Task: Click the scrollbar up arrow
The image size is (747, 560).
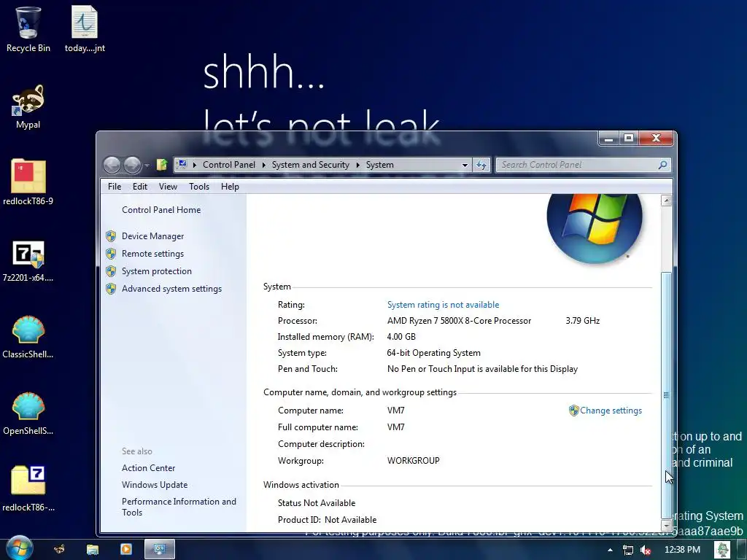Action: (667, 201)
